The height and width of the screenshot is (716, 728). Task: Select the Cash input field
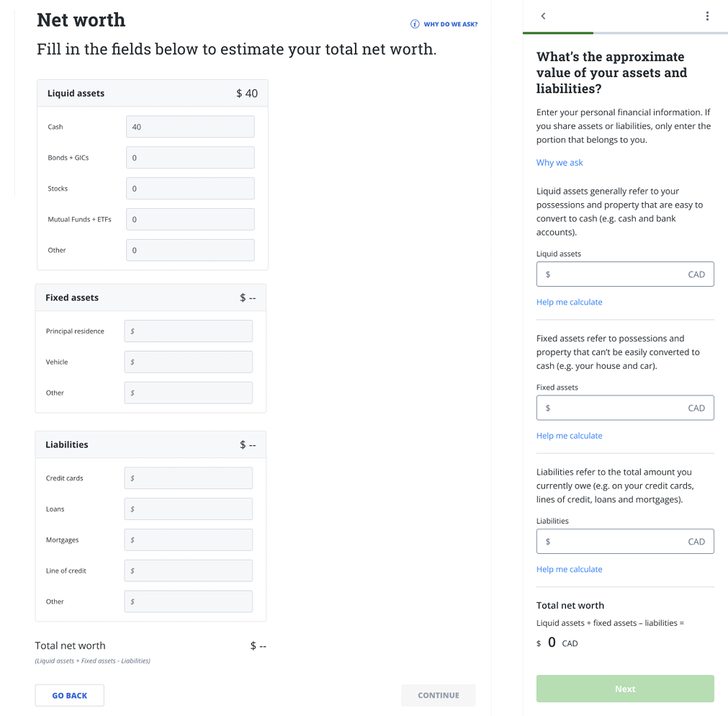189,126
